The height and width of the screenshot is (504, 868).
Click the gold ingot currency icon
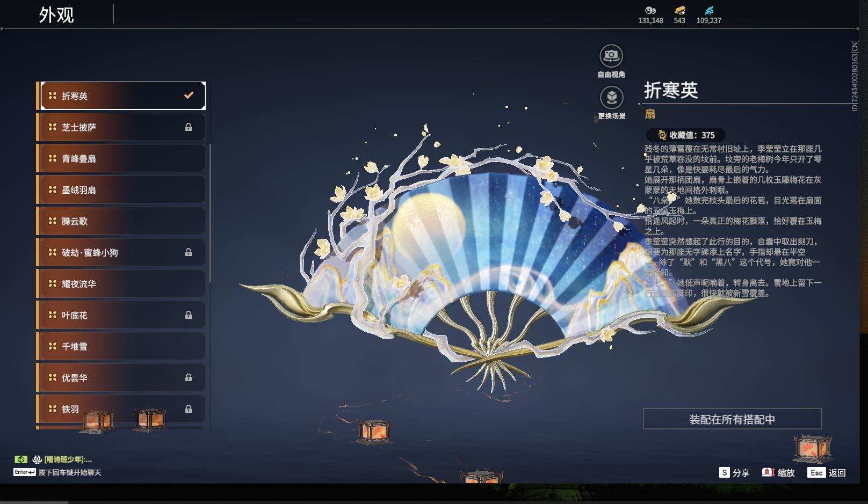(679, 10)
